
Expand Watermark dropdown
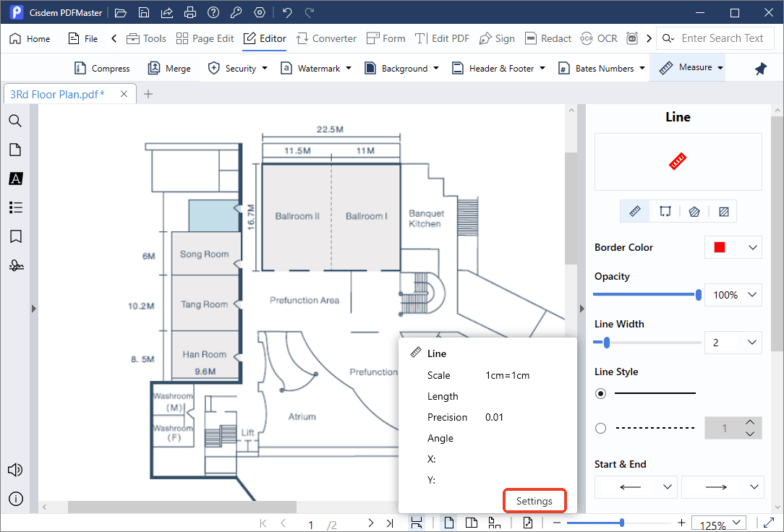click(348, 69)
